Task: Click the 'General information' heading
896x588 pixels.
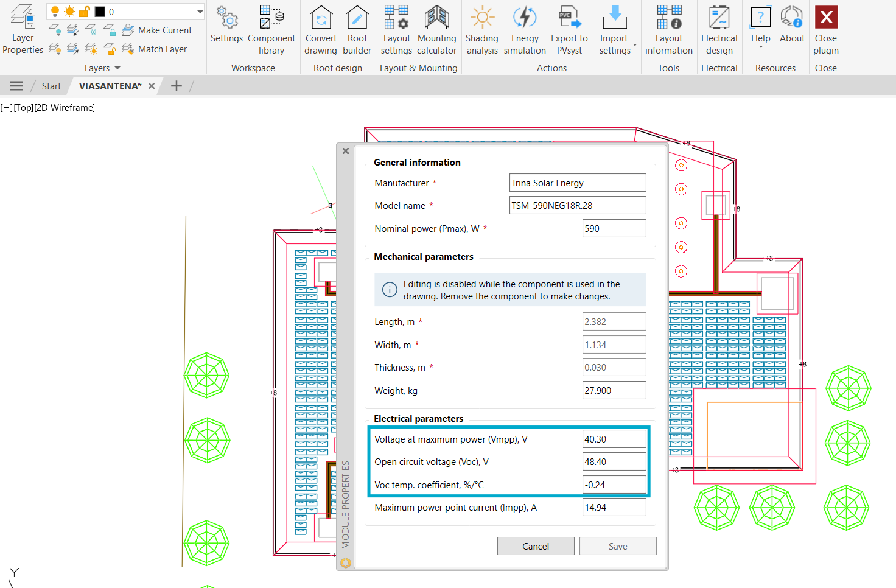Action: tap(418, 163)
